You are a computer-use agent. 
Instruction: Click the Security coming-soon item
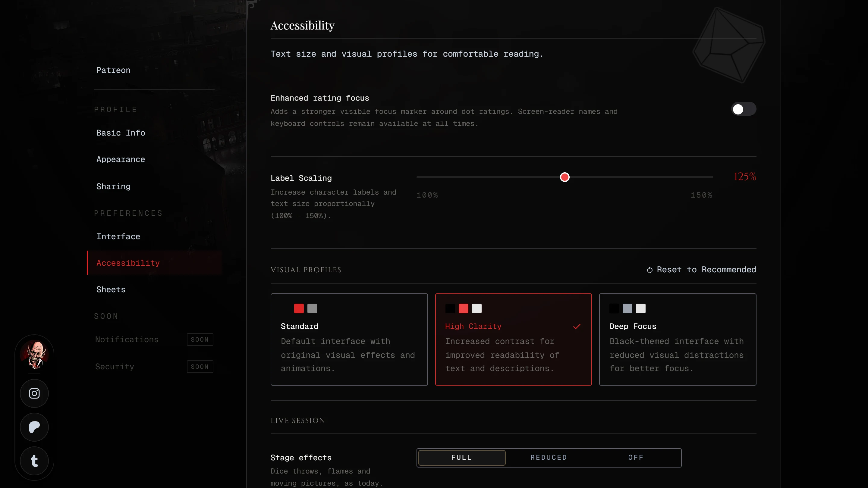154,367
